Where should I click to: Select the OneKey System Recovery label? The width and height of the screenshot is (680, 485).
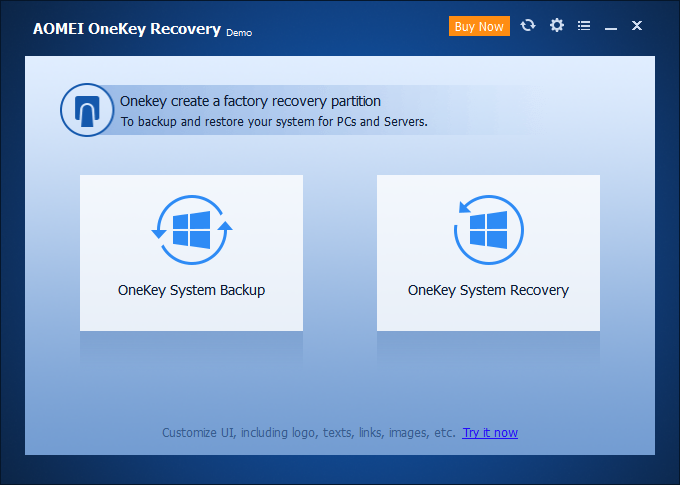[x=488, y=290]
